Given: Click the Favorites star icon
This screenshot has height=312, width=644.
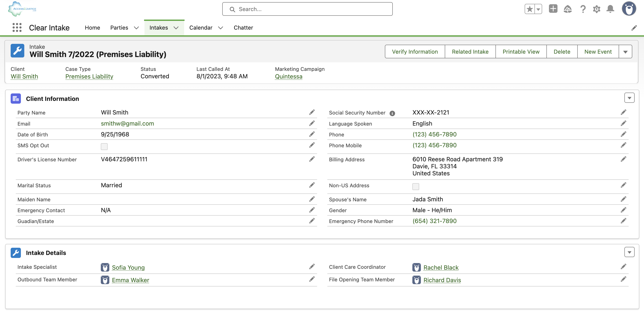Looking at the screenshot, I should coord(530,9).
